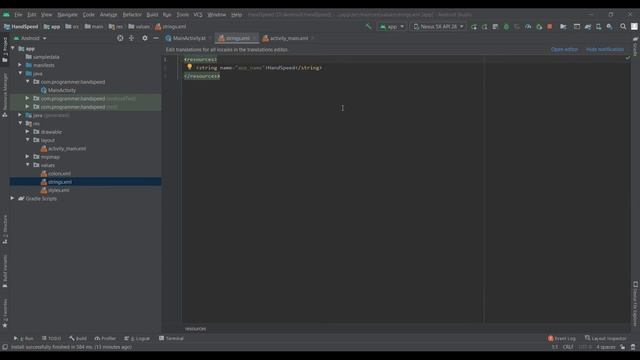Collapse the layout folder

27,140
